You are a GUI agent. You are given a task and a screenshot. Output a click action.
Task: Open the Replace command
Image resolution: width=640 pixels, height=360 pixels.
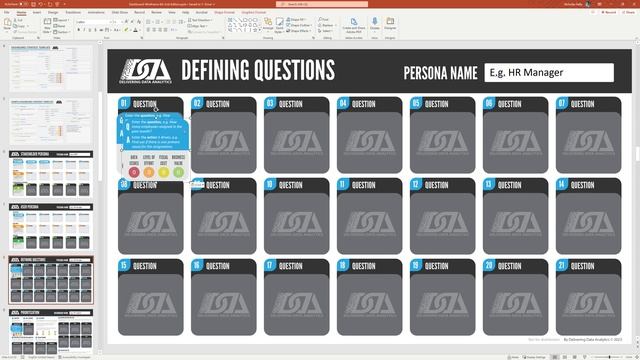[327, 25]
